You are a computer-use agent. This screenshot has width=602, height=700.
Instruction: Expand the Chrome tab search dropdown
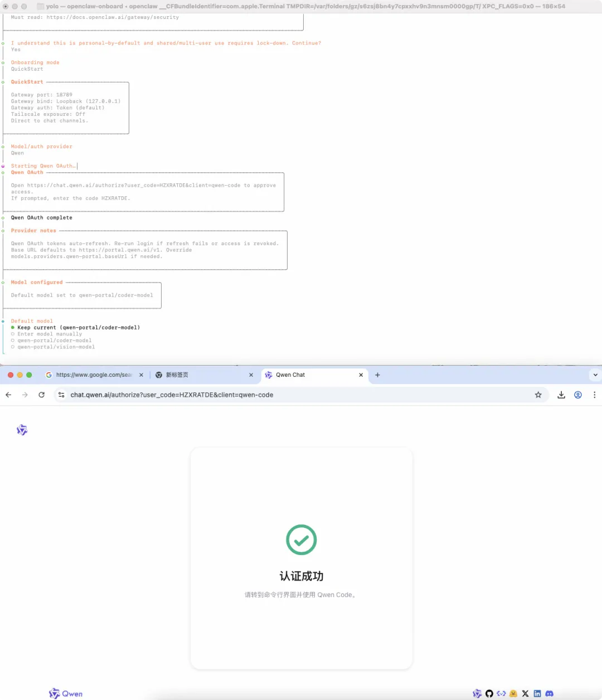[x=595, y=375]
